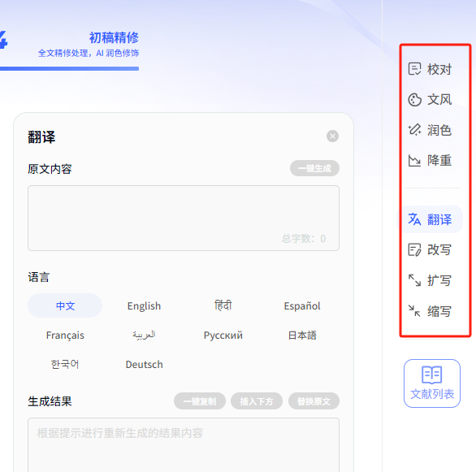Click the 一键生成 generate button
Screen dimensions: 476x472
pos(314,168)
